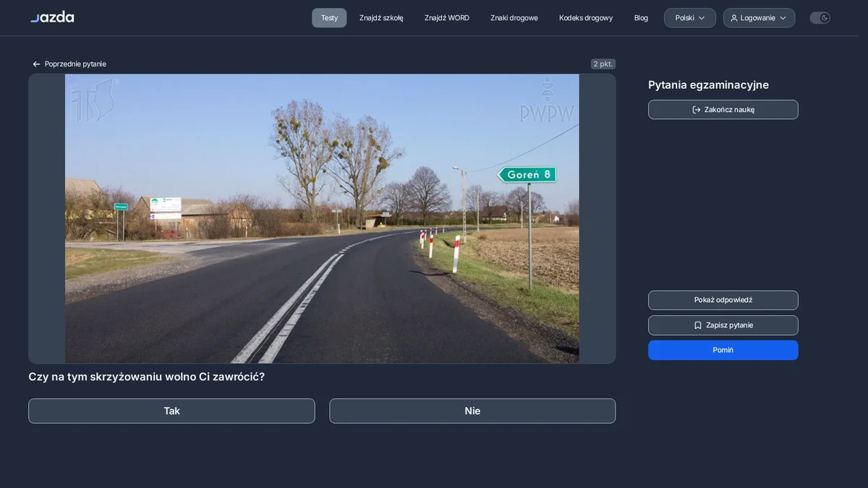Viewport: 868px width, 488px height.
Task: Skip question with Pomiń button
Action: pos(723,350)
